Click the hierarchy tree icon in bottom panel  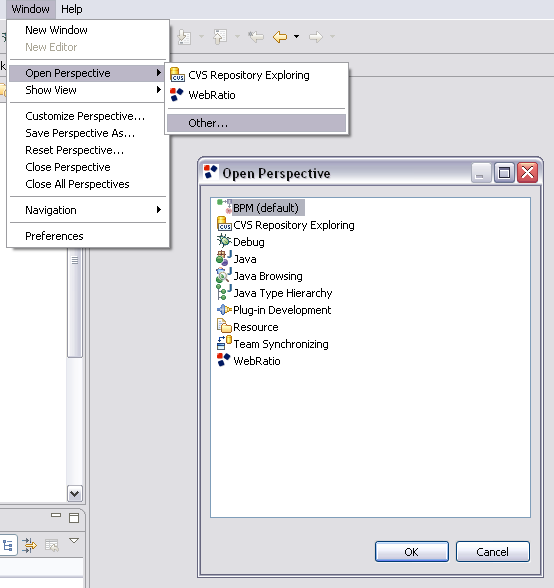click(8, 545)
